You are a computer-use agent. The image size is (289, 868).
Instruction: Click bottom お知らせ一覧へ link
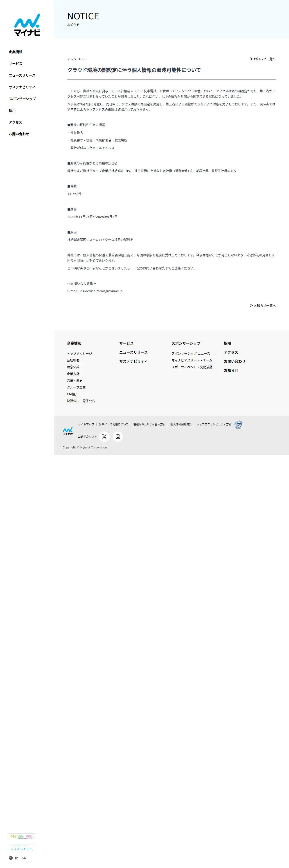pos(263,306)
